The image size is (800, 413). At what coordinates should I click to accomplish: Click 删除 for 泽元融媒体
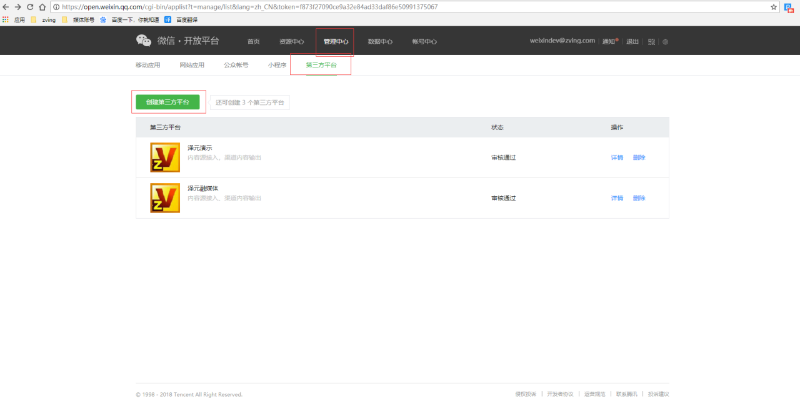click(x=639, y=198)
